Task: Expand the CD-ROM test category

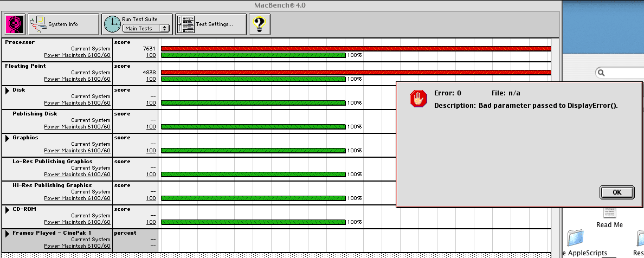Action: [x=8, y=210]
